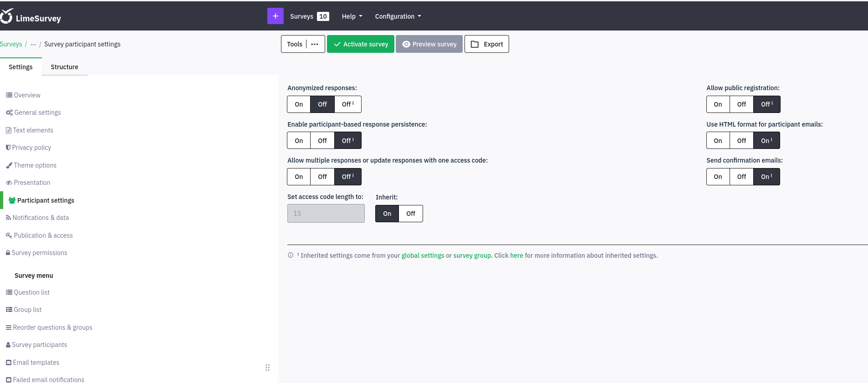Click the Survey permissions lock icon

8,253
